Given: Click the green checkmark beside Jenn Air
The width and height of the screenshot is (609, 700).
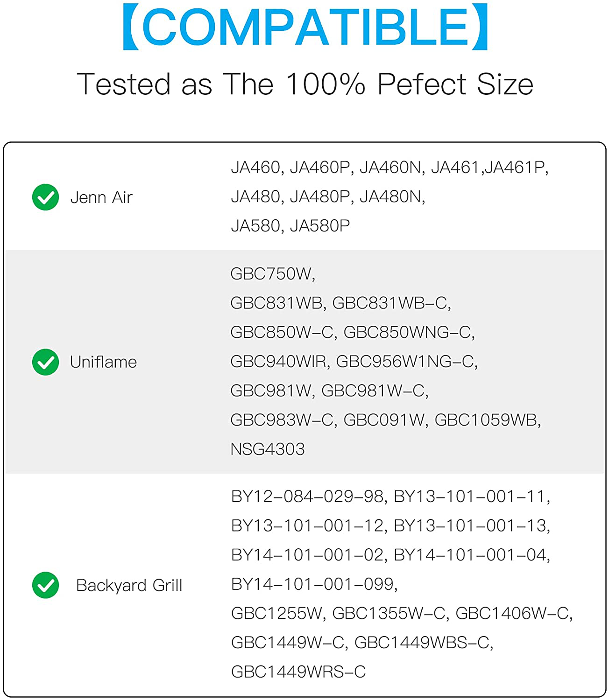Looking at the screenshot, I should pos(45,197).
